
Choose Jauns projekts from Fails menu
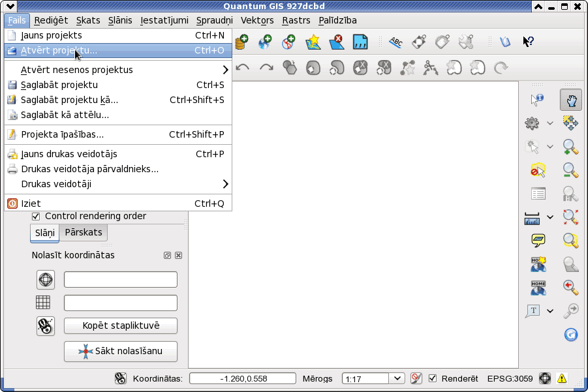[x=118, y=35]
